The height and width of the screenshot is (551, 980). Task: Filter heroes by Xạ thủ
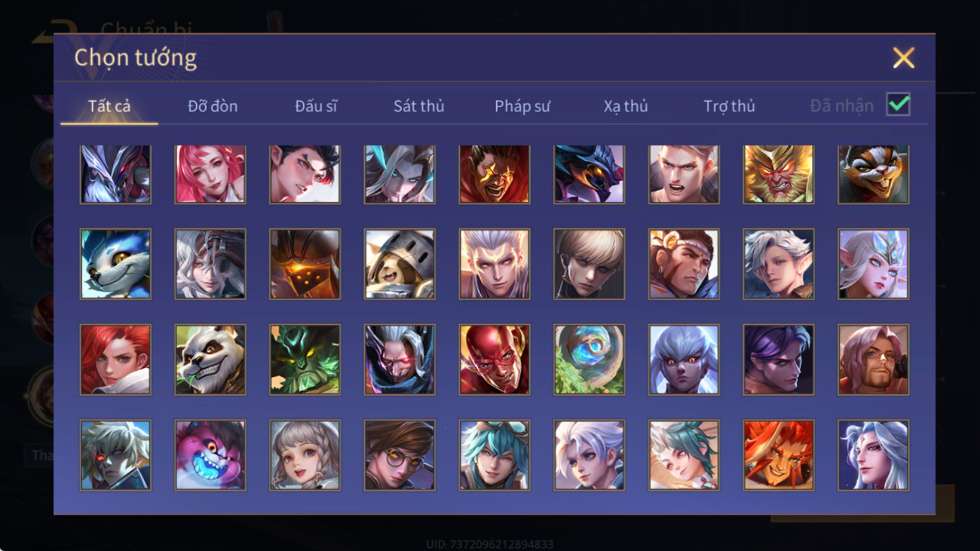[626, 106]
